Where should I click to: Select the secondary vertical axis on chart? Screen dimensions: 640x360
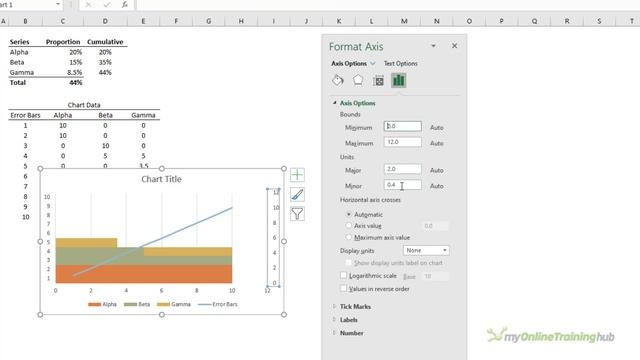[x=274, y=238]
